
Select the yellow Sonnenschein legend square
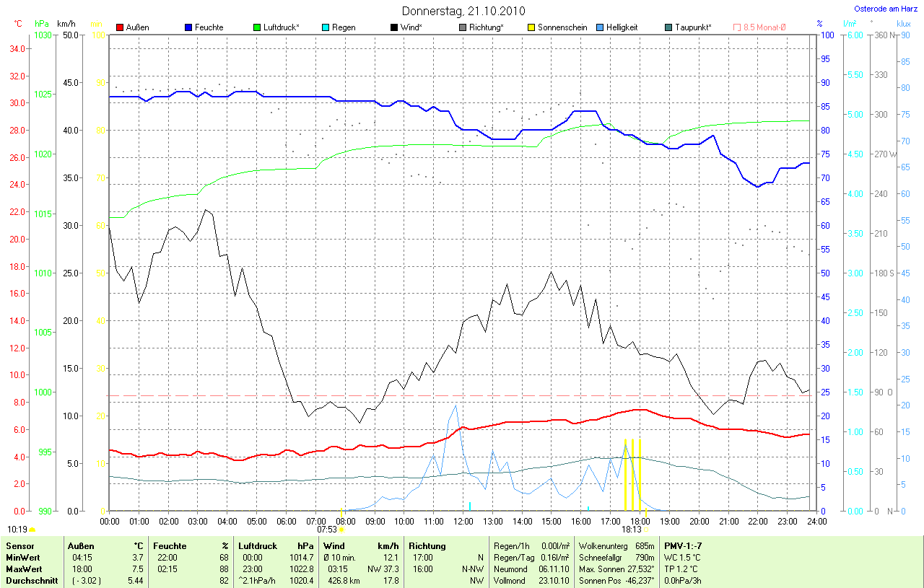point(532,27)
